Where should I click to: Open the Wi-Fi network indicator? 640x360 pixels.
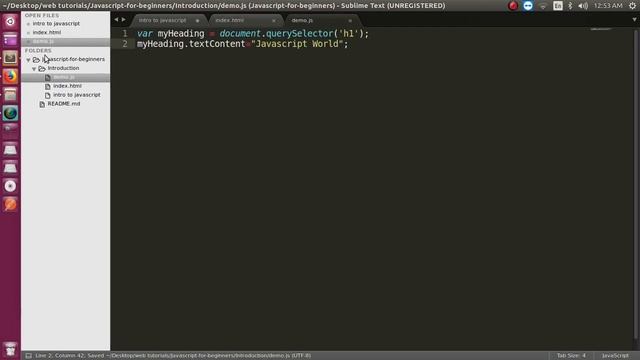(x=543, y=6)
